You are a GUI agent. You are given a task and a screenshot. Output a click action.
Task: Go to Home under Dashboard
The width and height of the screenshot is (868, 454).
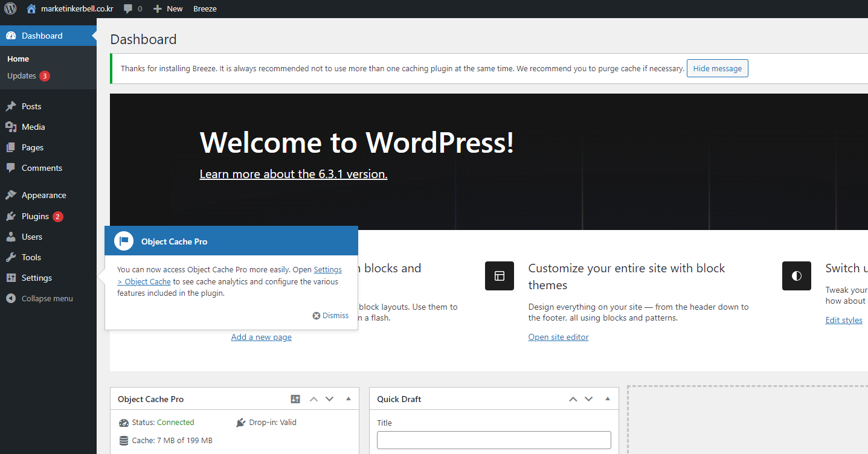click(x=18, y=59)
